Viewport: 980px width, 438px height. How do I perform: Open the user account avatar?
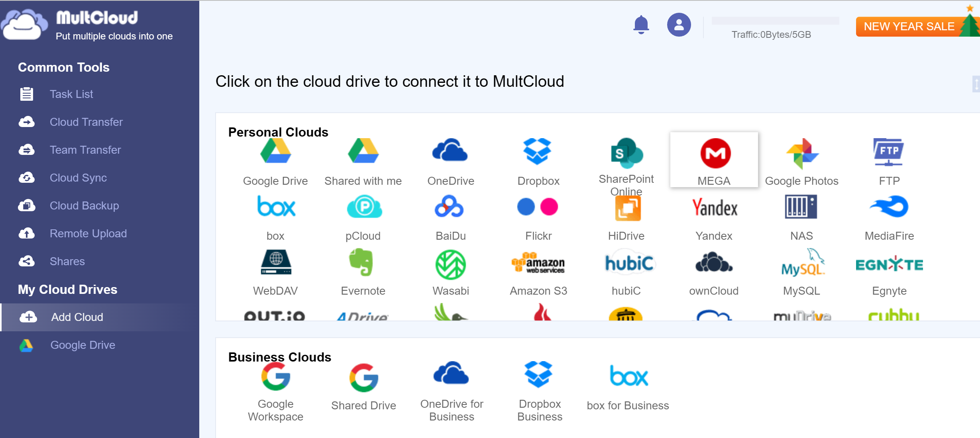pyautogui.click(x=679, y=25)
